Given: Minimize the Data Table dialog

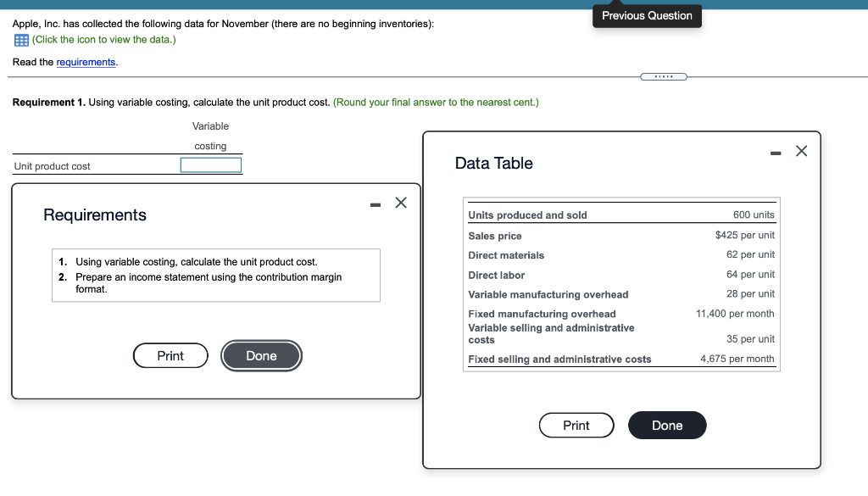Looking at the screenshot, I should coord(776,153).
